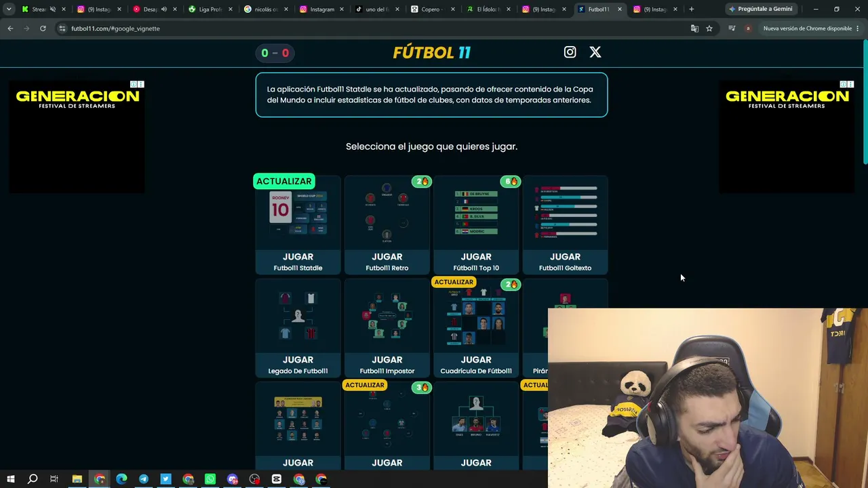Screen dimensions: 868x488
Task: Switch to the "El Ídolo" tab
Action: (x=488, y=9)
